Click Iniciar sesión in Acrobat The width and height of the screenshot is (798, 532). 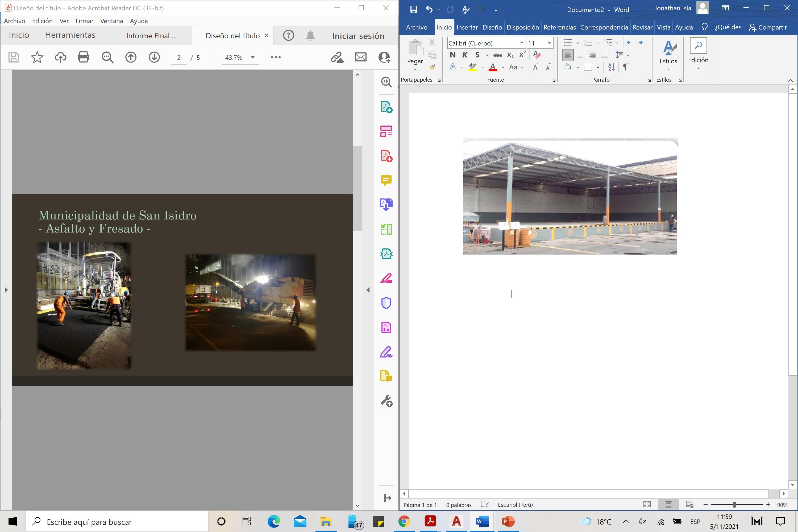[358, 36]
